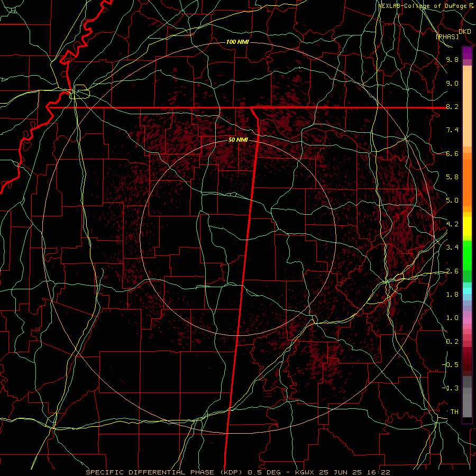The height and width of the screenshot is (476, 476).
Task: Click the 6.6 scale value
Action: [452, 153]
